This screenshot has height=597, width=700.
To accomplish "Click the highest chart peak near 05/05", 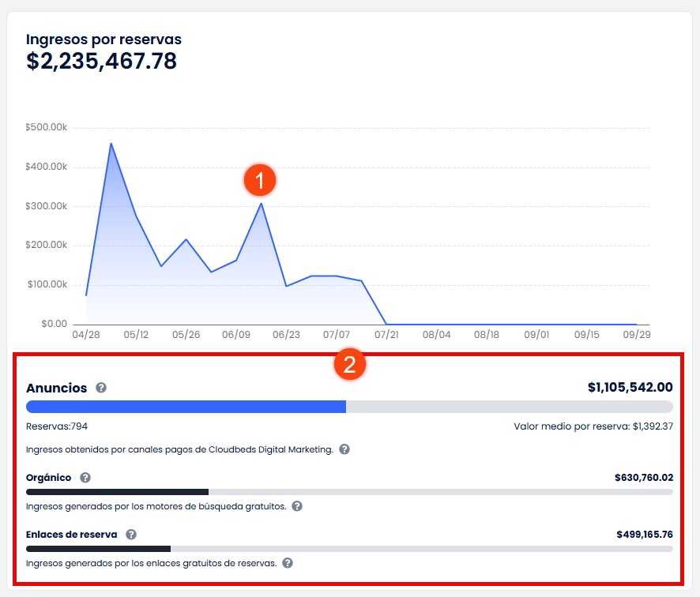I will point(111,144).
